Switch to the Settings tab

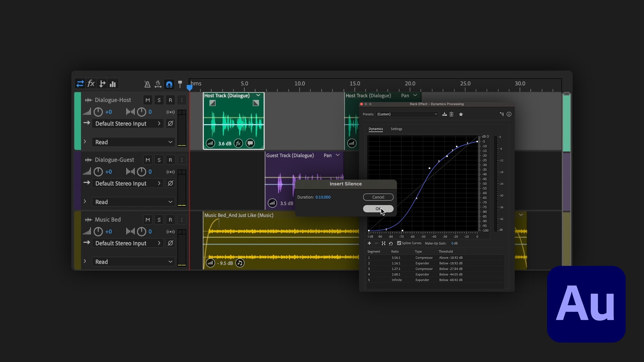[x=396, y=129]
